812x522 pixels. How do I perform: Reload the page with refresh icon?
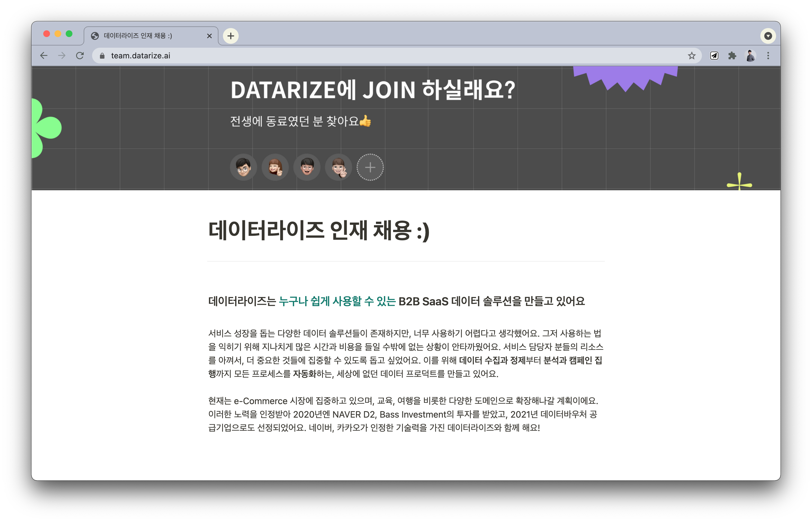pyautogui.click(x=80, y=56)
